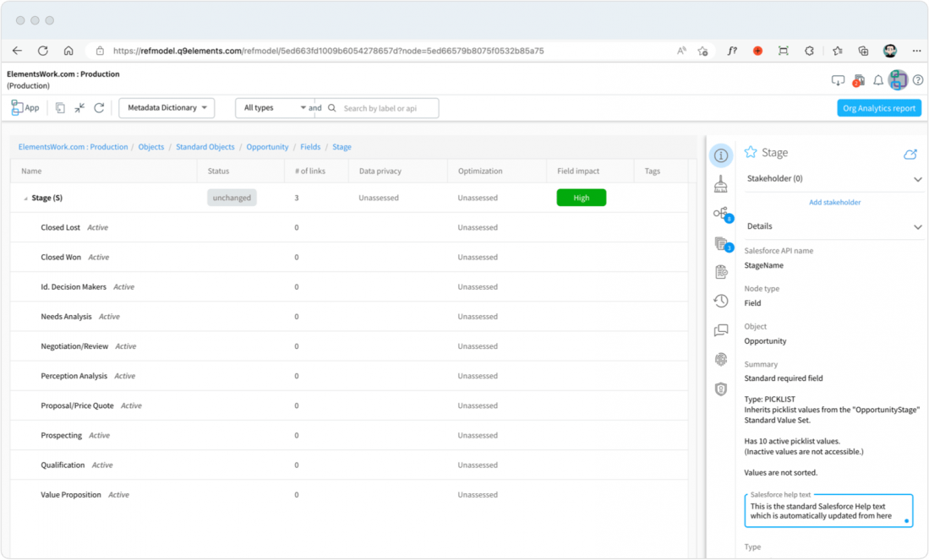
Task: Open the dependencies panel showing badge 8
Action: coord(721,215)
